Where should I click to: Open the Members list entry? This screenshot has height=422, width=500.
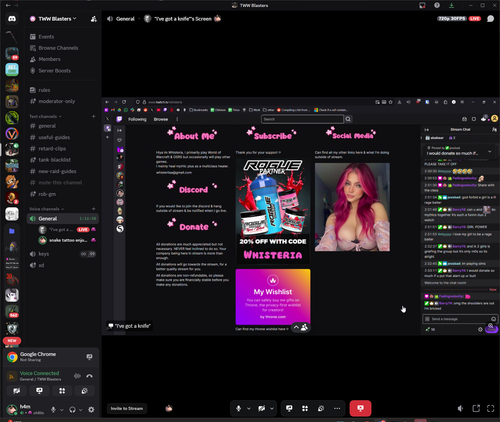coord(63,59)
